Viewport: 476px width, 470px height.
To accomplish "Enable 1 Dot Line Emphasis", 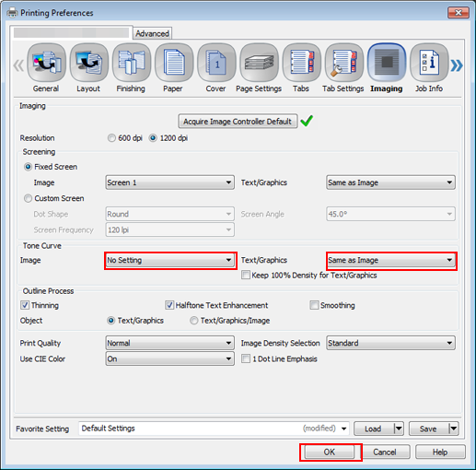I will click(x=246, y=358).
